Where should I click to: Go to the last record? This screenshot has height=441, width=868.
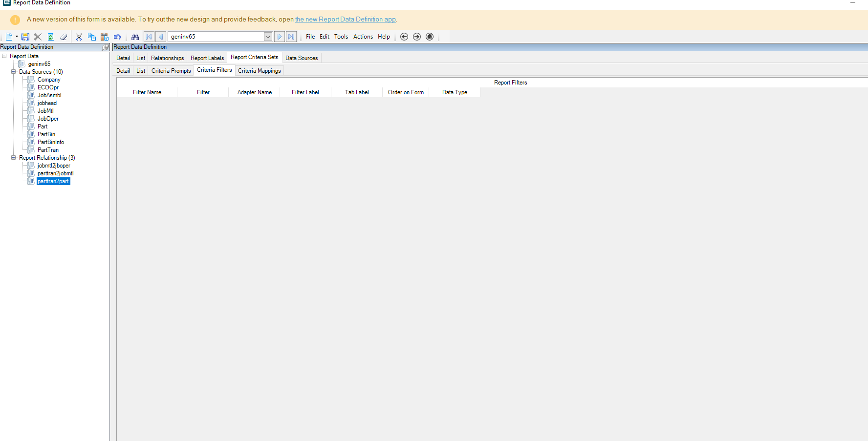[291, 37]
